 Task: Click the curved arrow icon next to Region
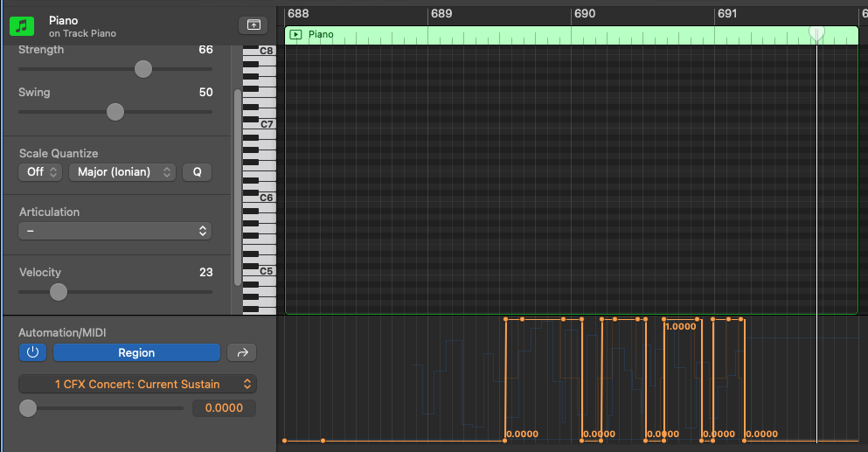242,352
